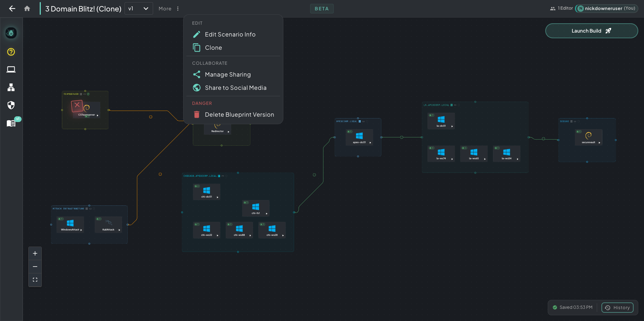Select the la-dc01 Windows node

click(441, 121)
